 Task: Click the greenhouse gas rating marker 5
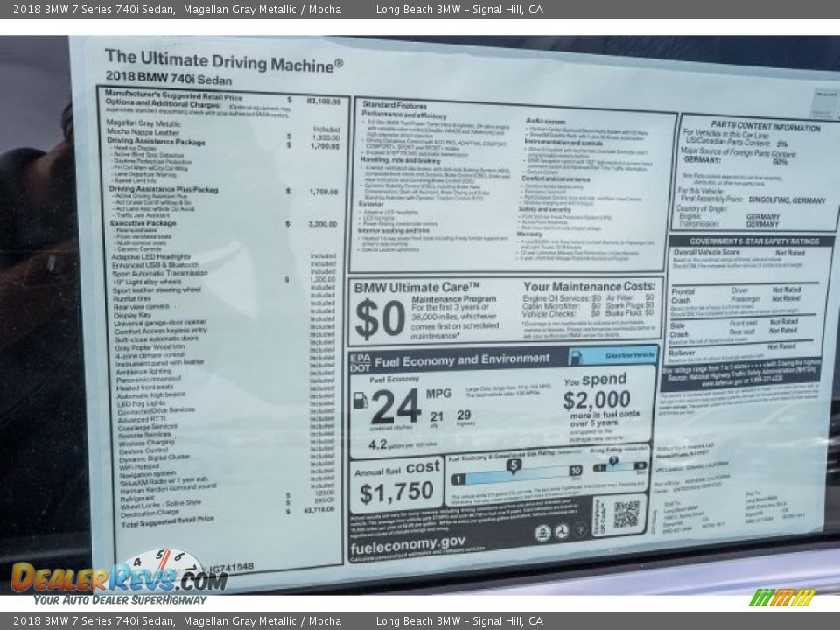pos(514,465)
